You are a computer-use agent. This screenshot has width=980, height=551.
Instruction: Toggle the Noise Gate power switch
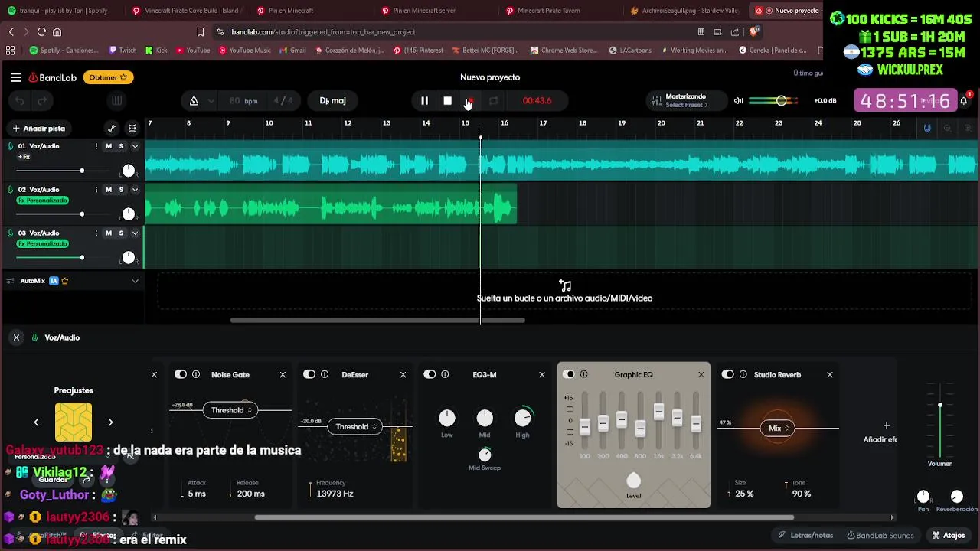[x=181, y=374]
